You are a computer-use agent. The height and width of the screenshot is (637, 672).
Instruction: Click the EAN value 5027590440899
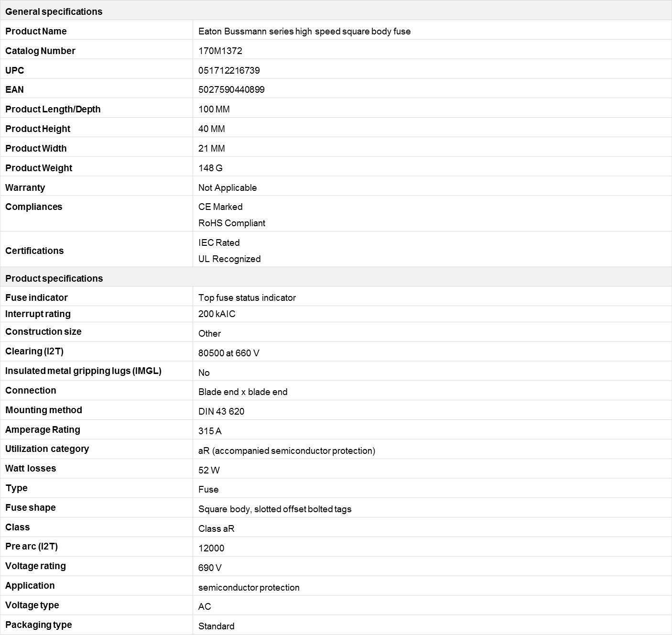231,89
